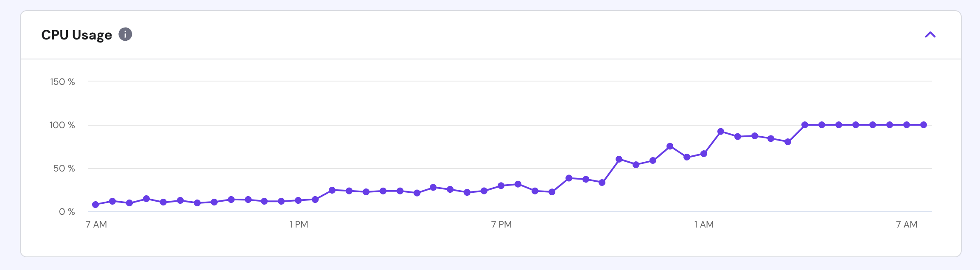Click the data point directly above 1 PM
The image size is (980, 270).
(298, 200)
